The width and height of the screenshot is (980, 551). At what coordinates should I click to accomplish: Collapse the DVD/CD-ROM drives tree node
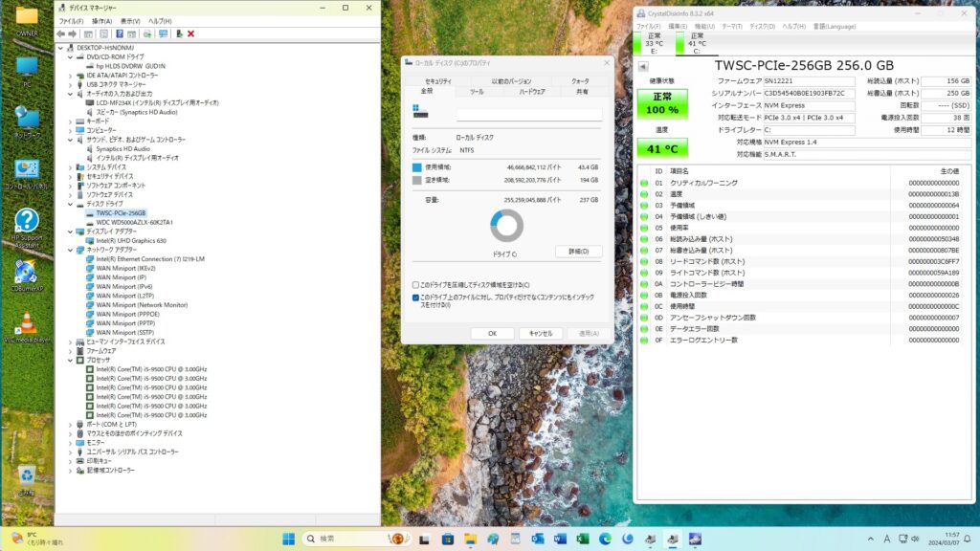(x=70, y=56)
